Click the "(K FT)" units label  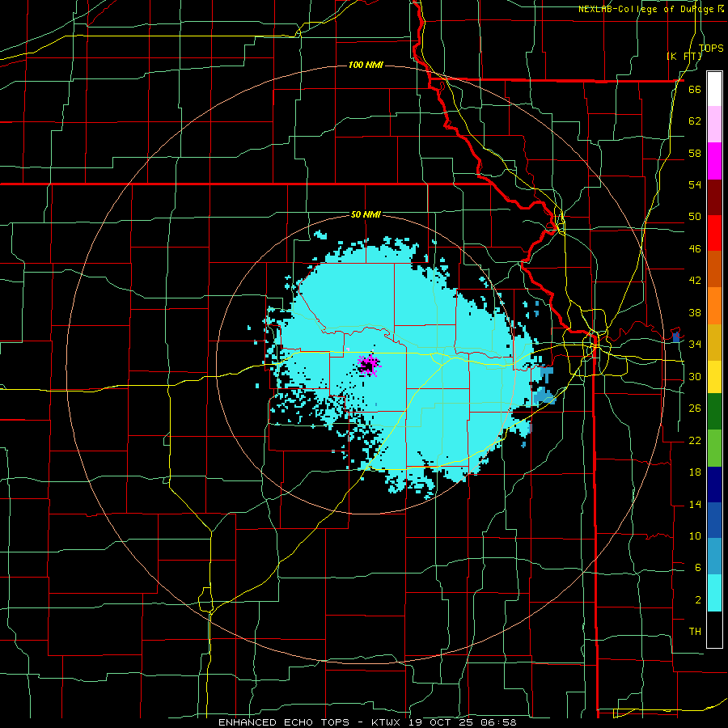tap(684, 56)
